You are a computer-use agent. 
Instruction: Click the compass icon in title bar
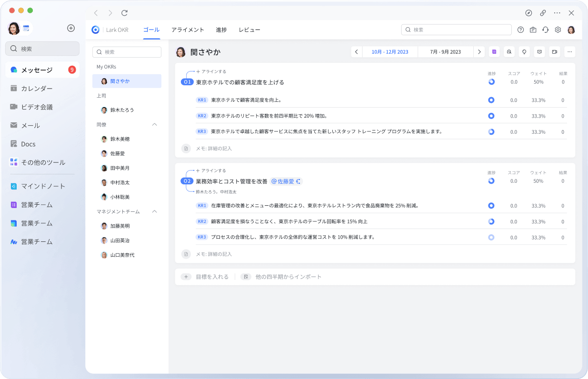[528, 13]
